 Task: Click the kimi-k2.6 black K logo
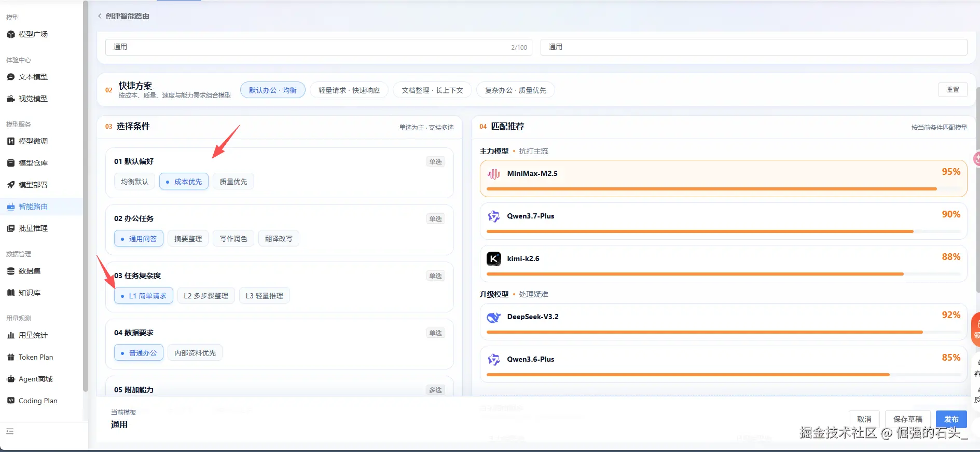click(x=494, y=258)
